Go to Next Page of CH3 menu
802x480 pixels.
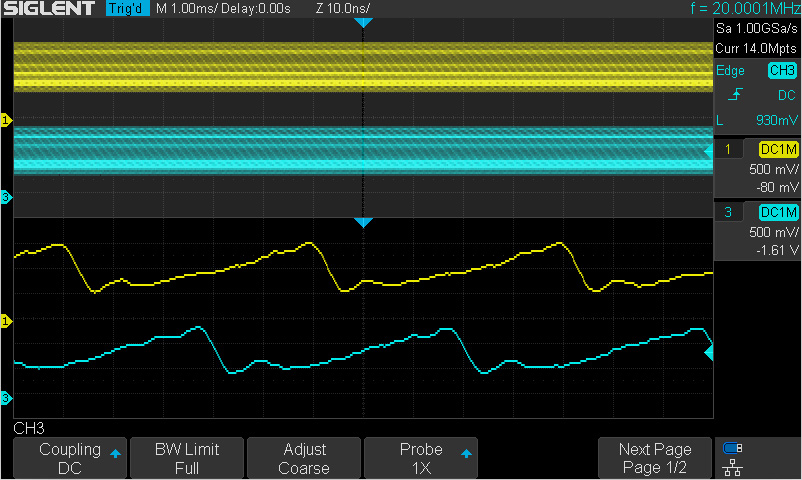[x=654, y=458]
